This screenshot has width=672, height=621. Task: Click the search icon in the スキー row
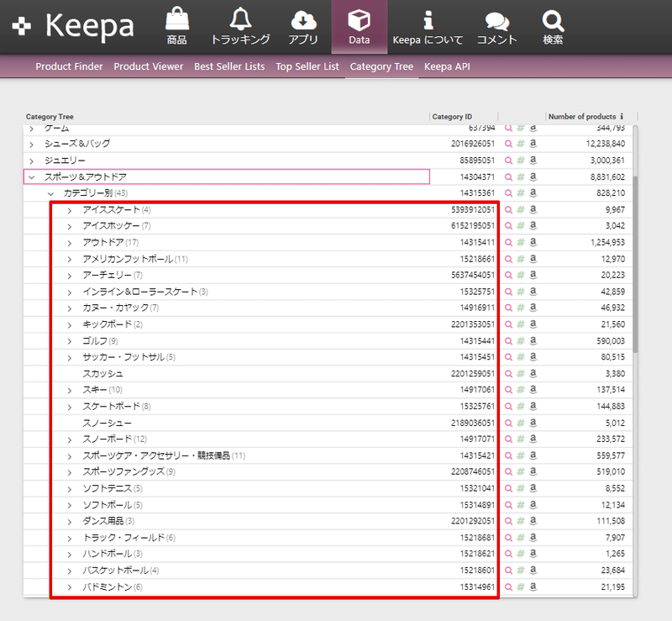coord(508,390)
